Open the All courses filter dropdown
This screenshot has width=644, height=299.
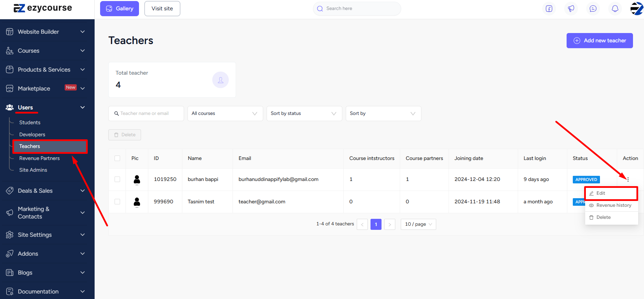225,114
